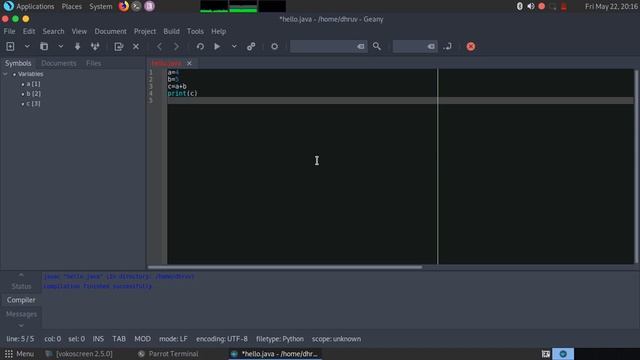The width and height of the screenshot is (640, 360).
Task: Save the current file via toolbar
Action: [77, 47]
